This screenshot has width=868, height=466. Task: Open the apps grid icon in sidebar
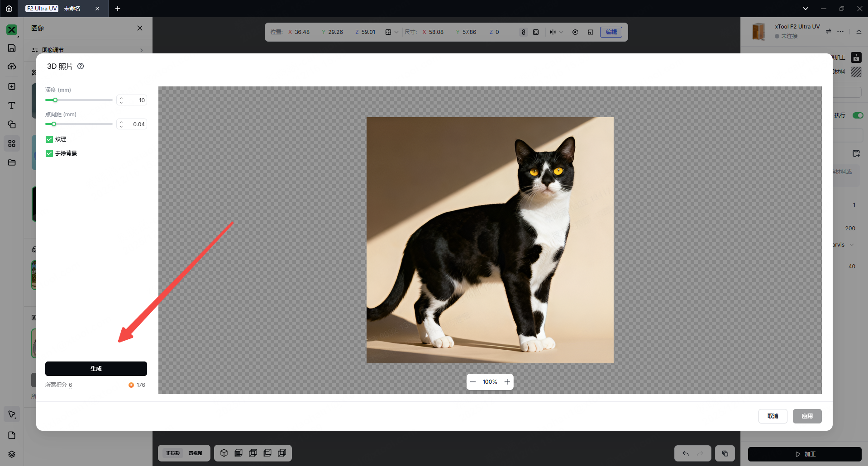coord(12,143)
